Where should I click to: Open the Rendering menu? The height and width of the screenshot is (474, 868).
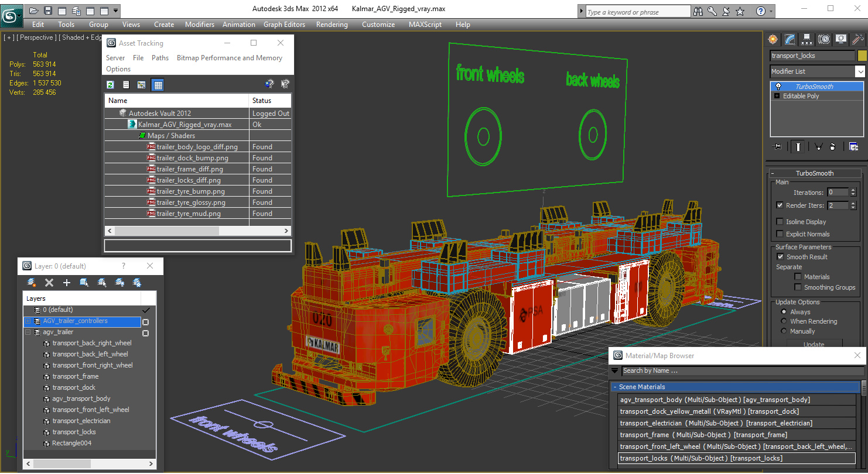pyautogui.click(x=332, y=25)
